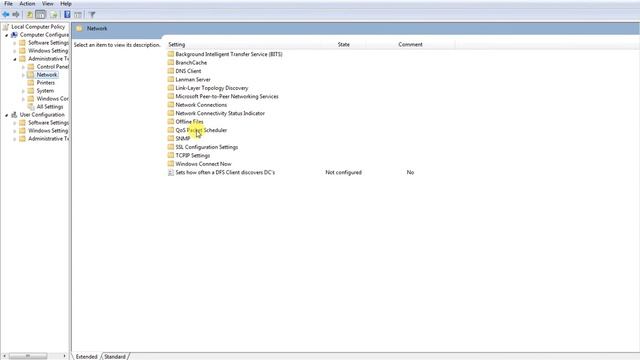
Task: Click the Up one level toolbar icon
Action: (30, 15)
